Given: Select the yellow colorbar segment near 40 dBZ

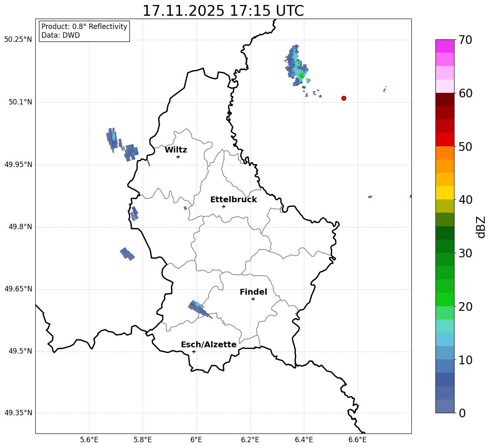Looking at the screenshot, I should pyautogui.click(x=445, y=193).
